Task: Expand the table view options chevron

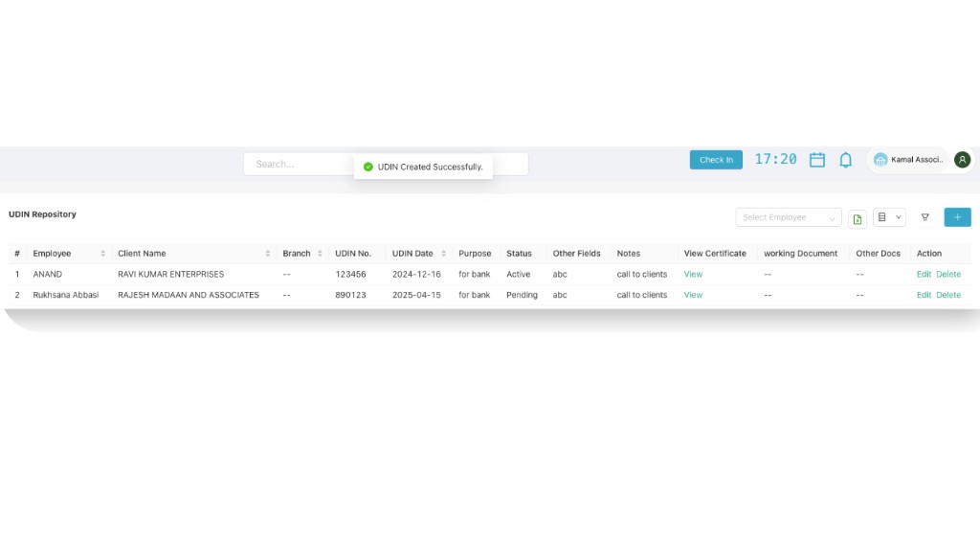Action: 899,217
